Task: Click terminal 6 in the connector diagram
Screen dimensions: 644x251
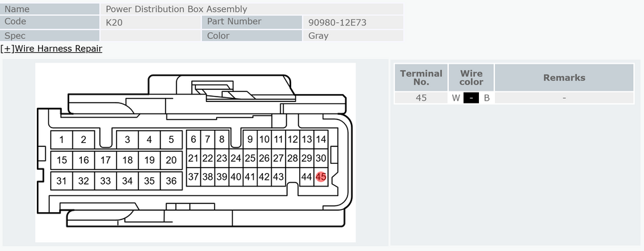Action: click(x=193, y=140)
